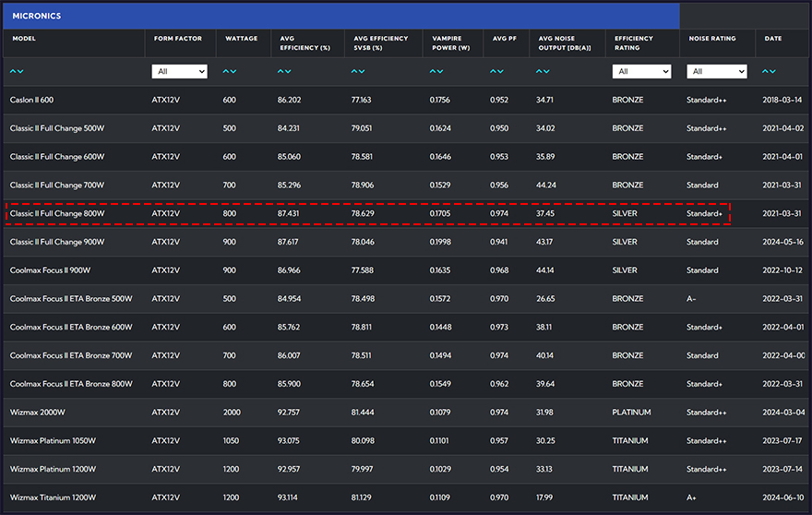Image resolution: width=812 pixels, height=515 pixels.
Task: Select Coolmax Focus II ETA Bronze 500W
Action: pyautogui.click(x=71, y=299)
